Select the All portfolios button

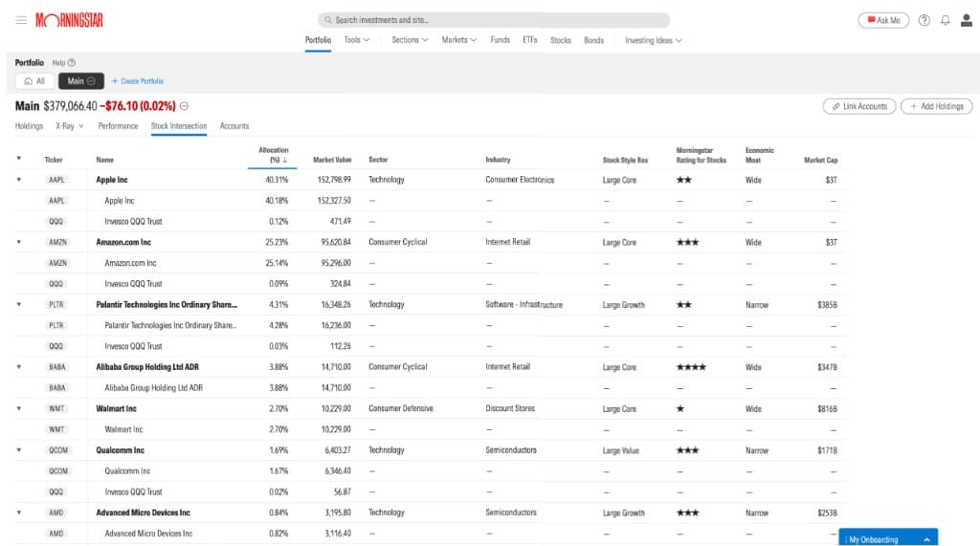coord(35,81)
